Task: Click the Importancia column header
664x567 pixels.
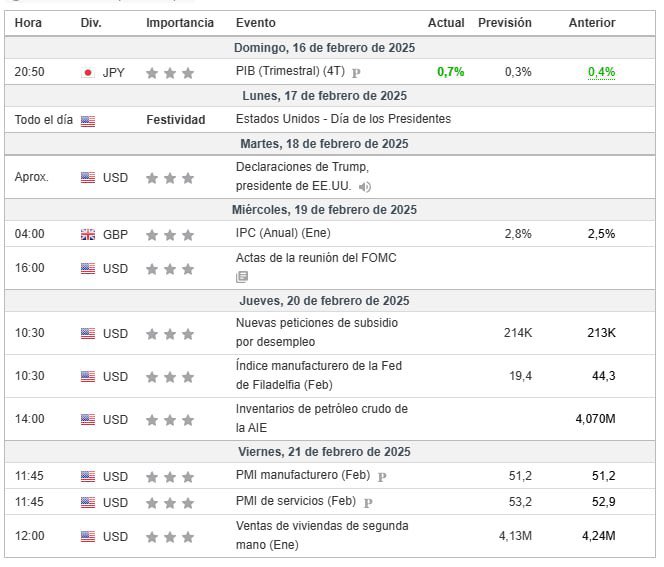Action: [180, 22]
